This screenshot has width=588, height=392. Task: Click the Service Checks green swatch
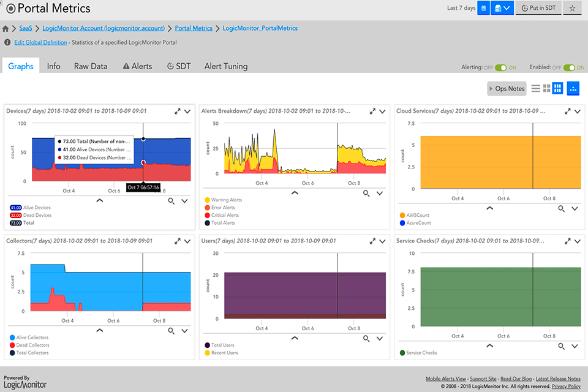(402, 353)
